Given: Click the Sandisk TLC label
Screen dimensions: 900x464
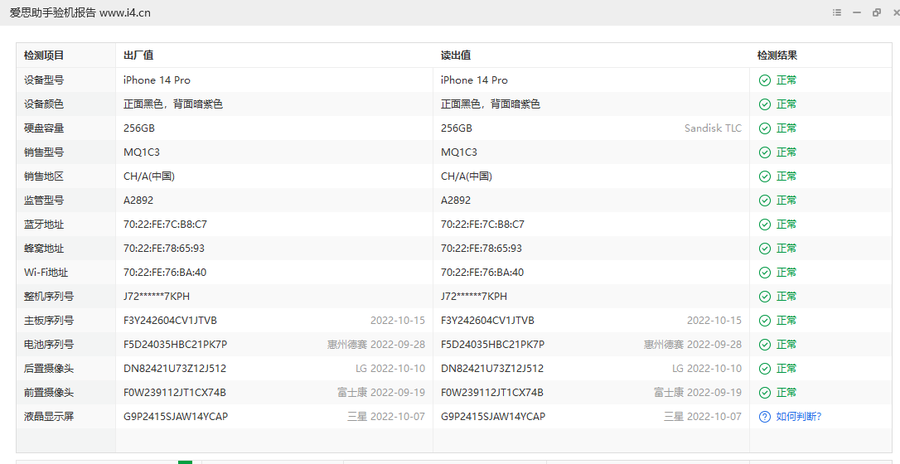Looking at the screenshot, I should 713,129.
